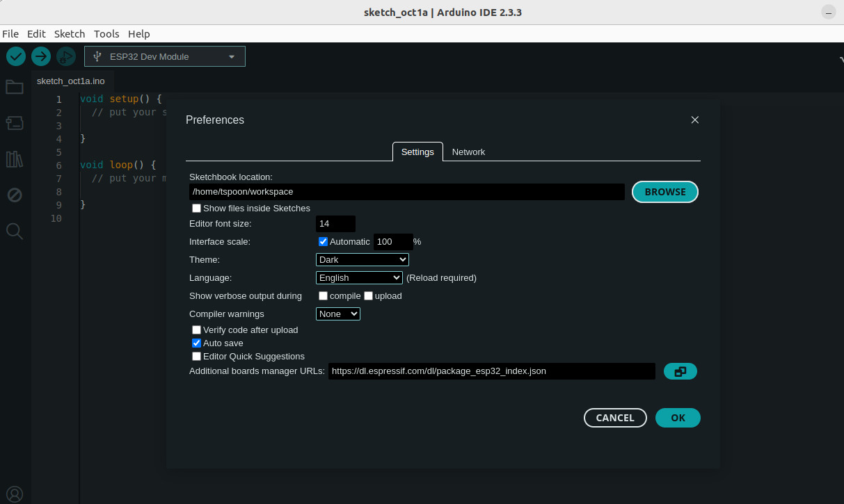Click the Editor font size field
The height and width of the screenshot is (504, 844).
tap(335, 224)
